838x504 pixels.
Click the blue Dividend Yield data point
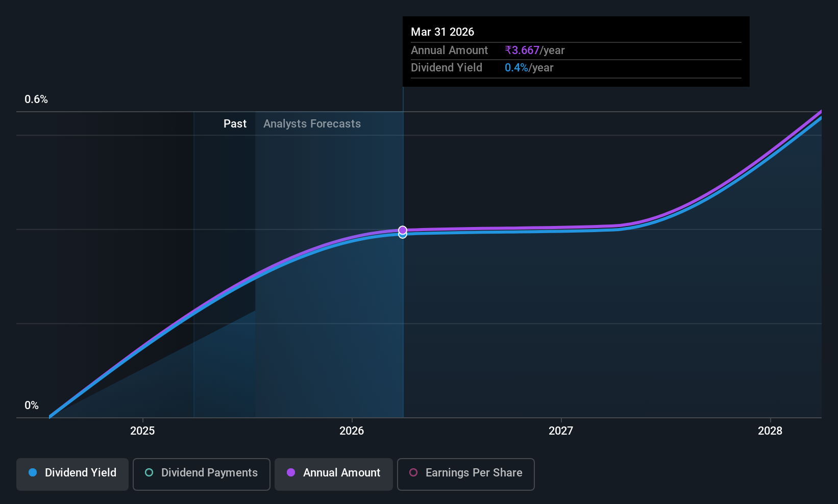(x=403, y=235)
